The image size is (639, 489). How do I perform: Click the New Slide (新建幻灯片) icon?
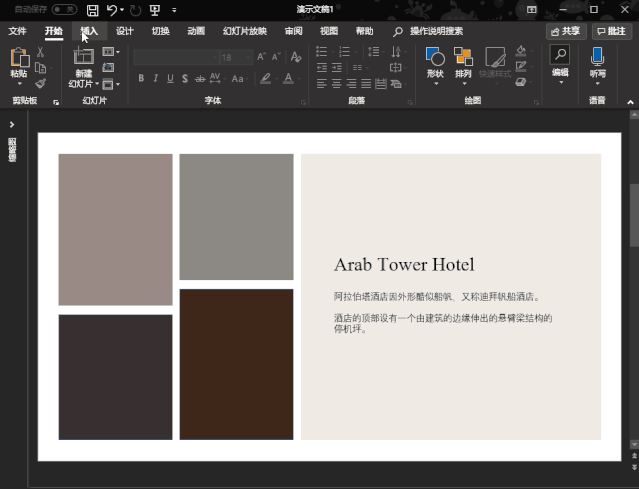tap(84, 56)
